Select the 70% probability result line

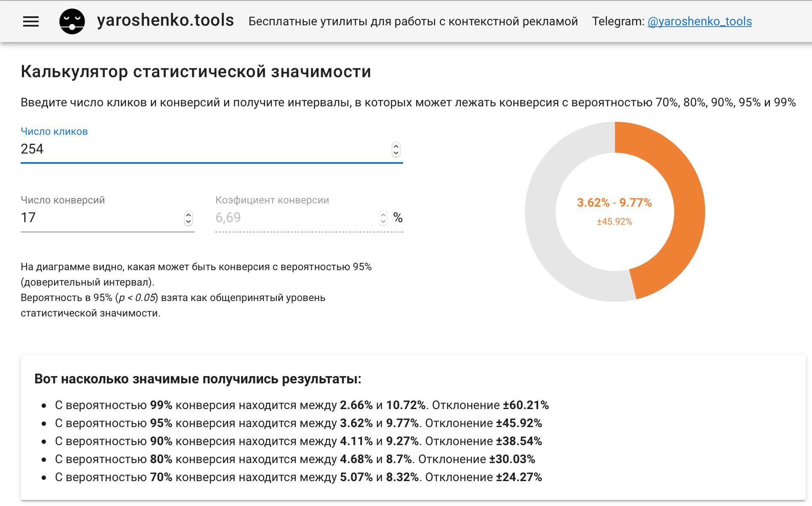coord(298,477)
